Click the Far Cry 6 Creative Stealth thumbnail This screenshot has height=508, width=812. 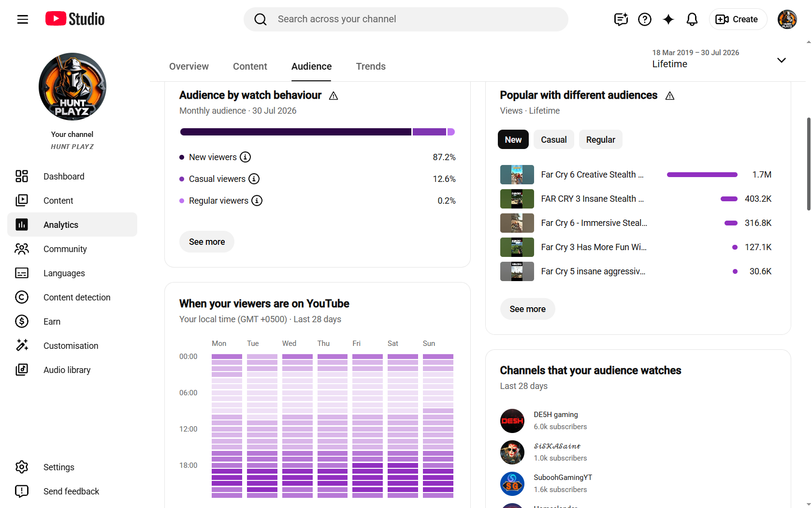[x=517, y=175]
